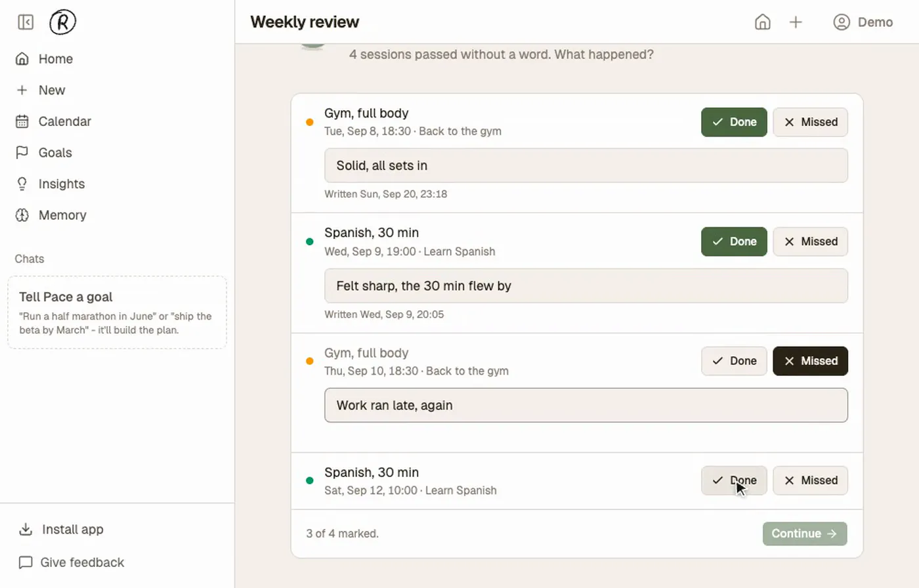919x588 pixels.
Task: Collapse the sidebar panel icon
Action: click(26, 22)
